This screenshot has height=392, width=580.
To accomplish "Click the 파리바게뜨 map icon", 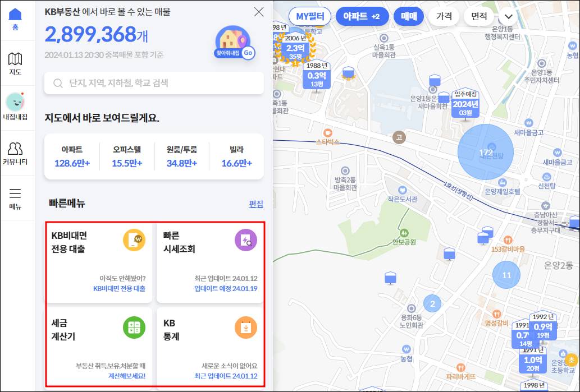I will coord(460,368).
